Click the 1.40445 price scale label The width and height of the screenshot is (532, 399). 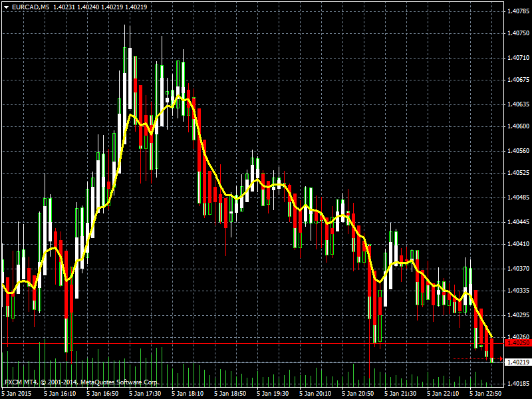click(x=518, y=222)
